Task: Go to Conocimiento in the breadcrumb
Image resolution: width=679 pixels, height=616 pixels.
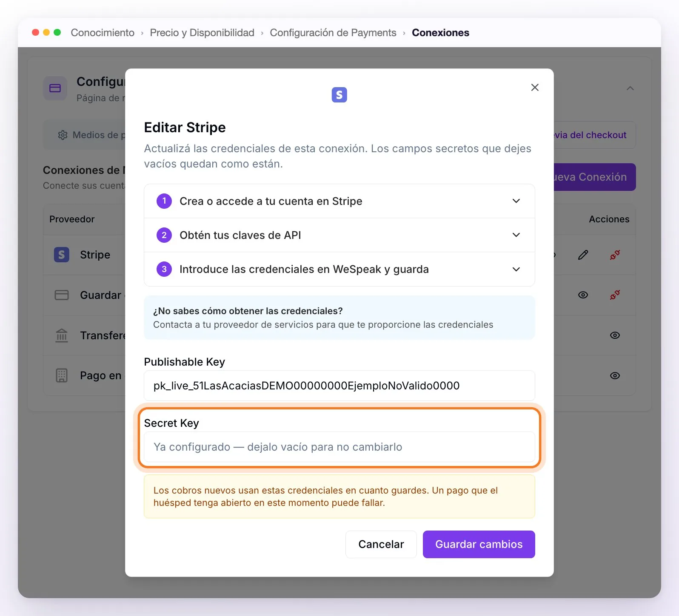Action: 103,33
